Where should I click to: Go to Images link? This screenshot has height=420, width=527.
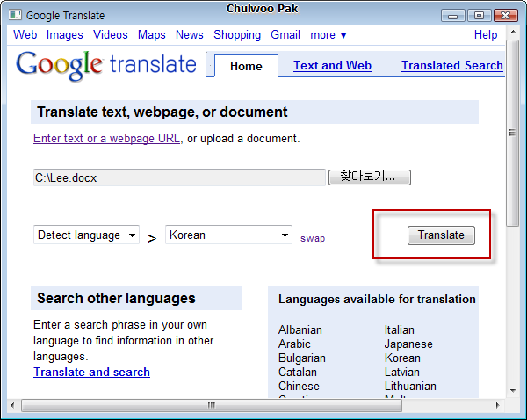pyautogui.click(x=64, y=34)
